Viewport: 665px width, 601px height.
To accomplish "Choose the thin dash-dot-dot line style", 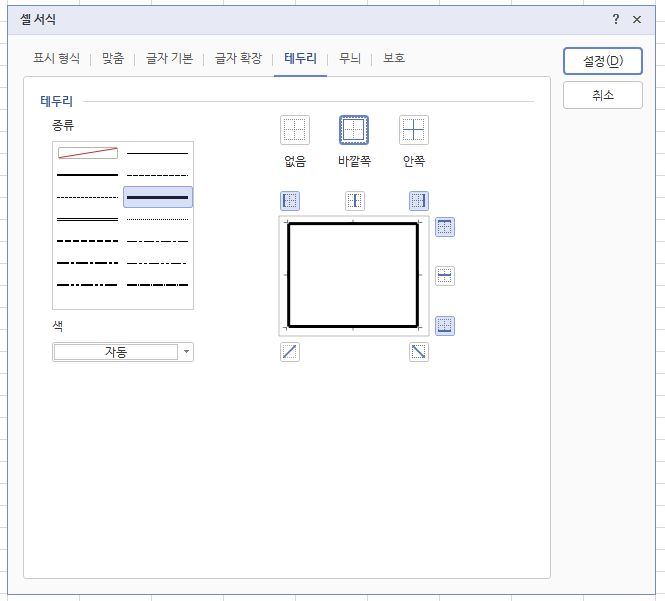I will pos(157,263).
